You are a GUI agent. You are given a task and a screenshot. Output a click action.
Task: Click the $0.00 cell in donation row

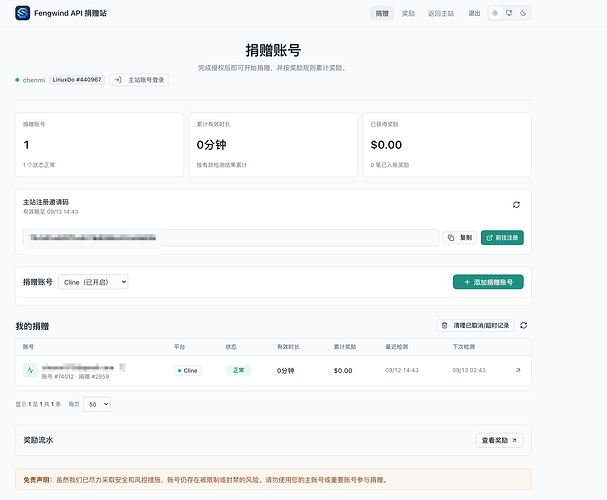pos(343,371)
